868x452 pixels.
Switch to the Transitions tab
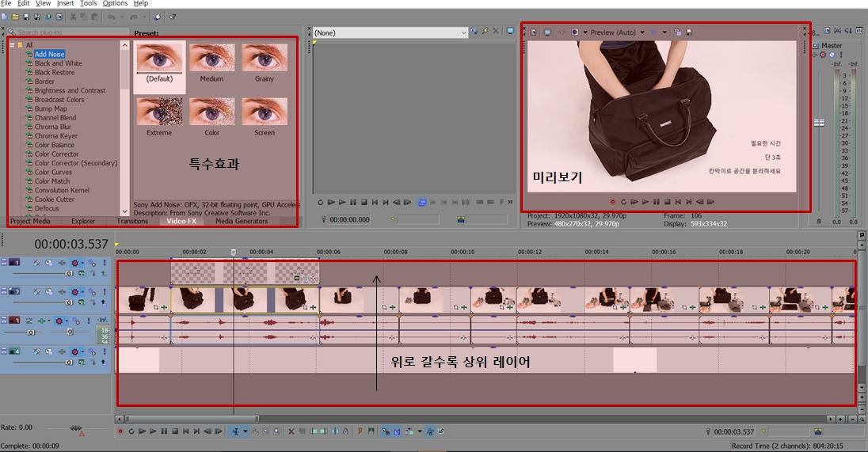(x=132, y=222)
